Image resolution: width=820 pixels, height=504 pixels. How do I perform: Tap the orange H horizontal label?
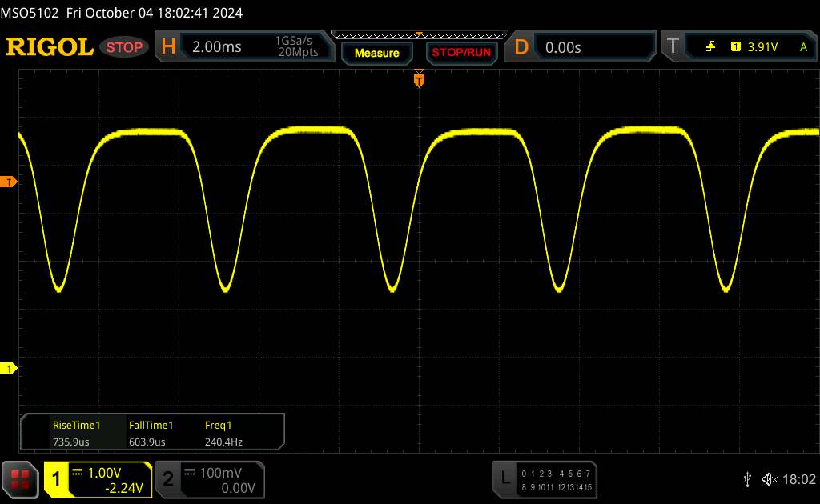pos(168,47)
